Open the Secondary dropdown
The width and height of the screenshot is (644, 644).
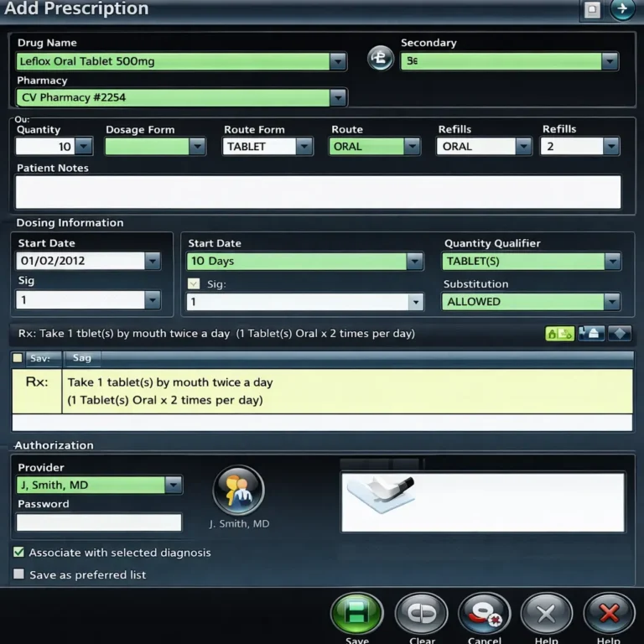[x=610, y=61]
